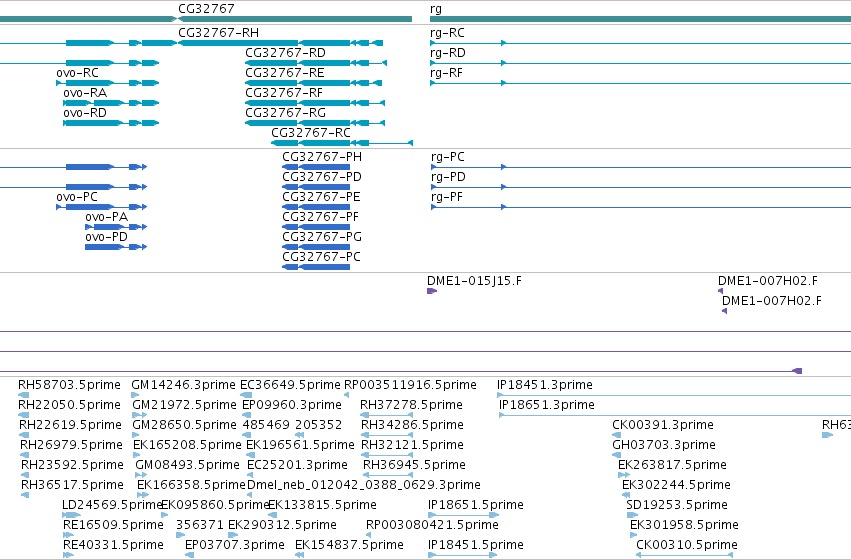Image resolution: width=851 pixels, height=560 pixels.
Task: Click the CG32767-PE protein label
Action: tap(321, 197)
